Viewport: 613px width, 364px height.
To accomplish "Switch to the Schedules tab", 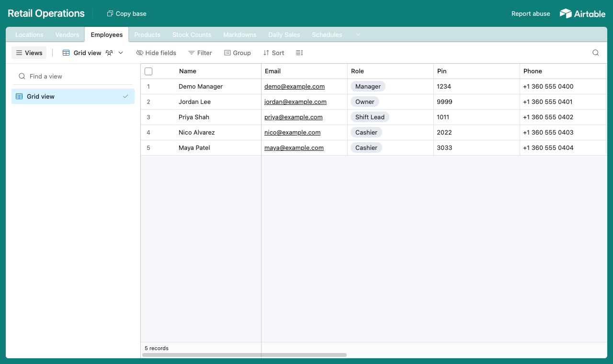I will click(x=327, y=34).
